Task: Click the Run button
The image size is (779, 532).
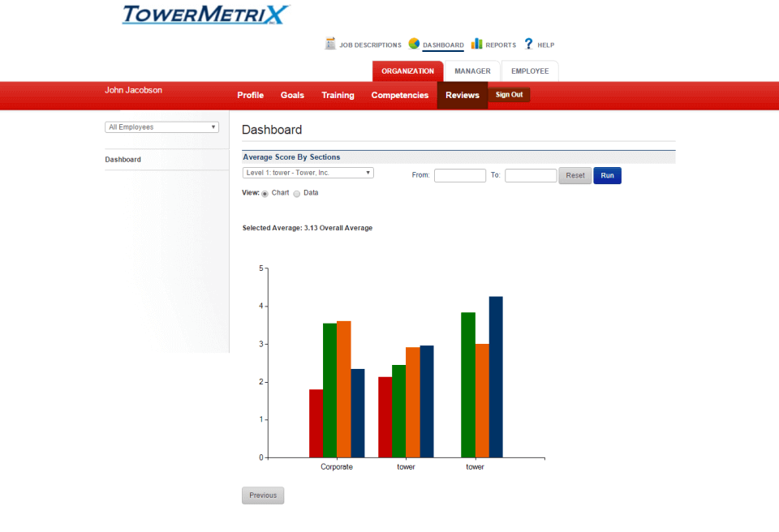Action: tap(607, 175)
